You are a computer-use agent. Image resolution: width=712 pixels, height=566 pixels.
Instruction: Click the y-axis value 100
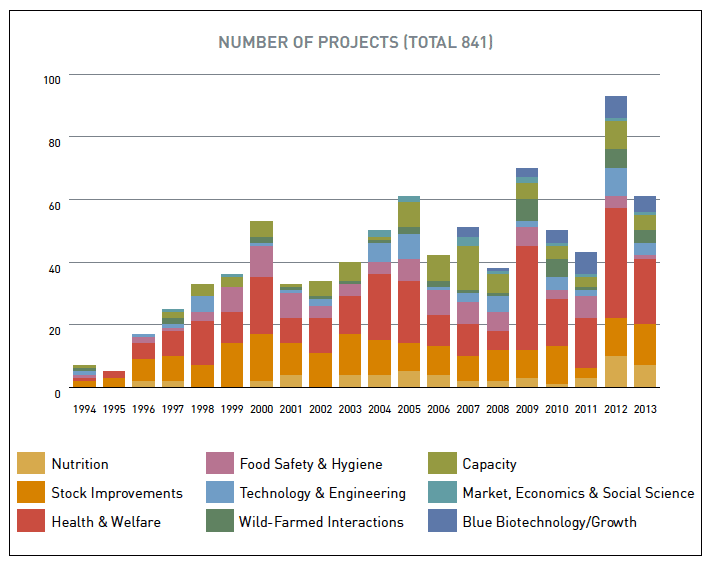click(52, 80)
